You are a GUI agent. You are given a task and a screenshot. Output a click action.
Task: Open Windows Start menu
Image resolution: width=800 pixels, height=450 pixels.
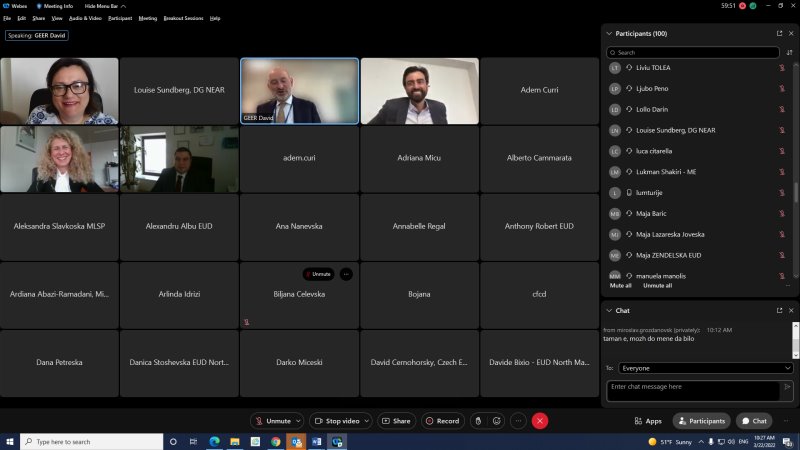pyautogui.click(x=10, y=441)
